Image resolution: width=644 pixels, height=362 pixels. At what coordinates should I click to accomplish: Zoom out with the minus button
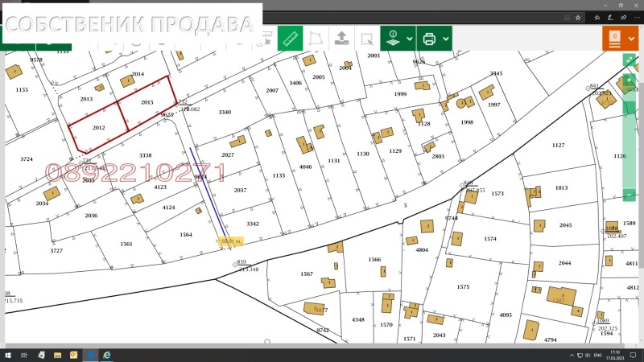coord(630,195)
